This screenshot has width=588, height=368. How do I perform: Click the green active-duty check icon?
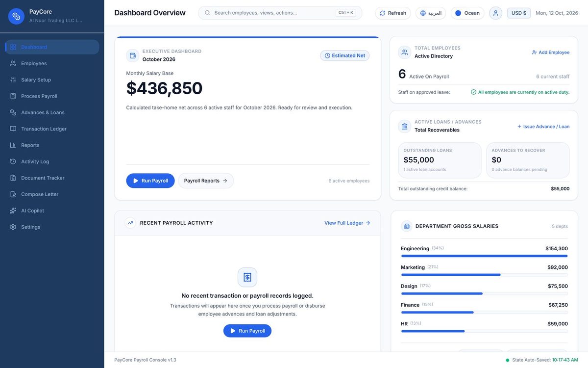pos(474,92)
